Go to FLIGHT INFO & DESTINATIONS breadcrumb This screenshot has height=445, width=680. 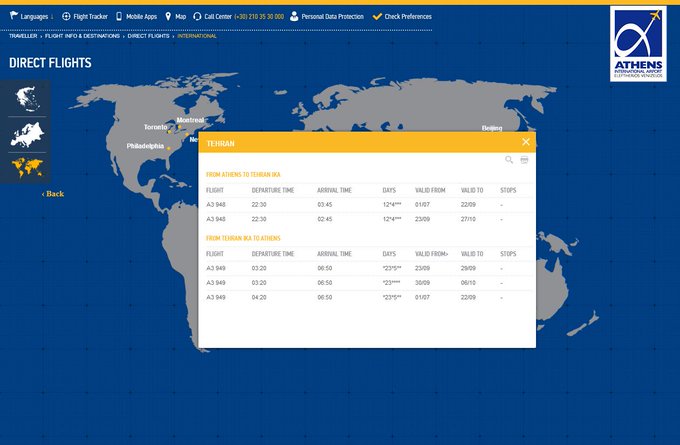tap(82, 36)
